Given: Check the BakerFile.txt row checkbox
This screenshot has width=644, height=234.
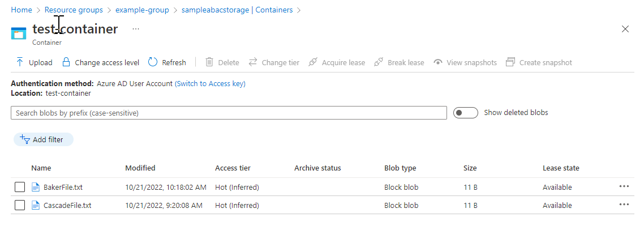Looking at the screenshot, I should click(20, 187).
